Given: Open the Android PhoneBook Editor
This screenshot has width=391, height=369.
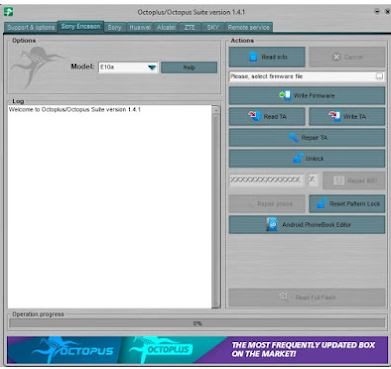Looking at the screenshot, I should tap(307, 225).
